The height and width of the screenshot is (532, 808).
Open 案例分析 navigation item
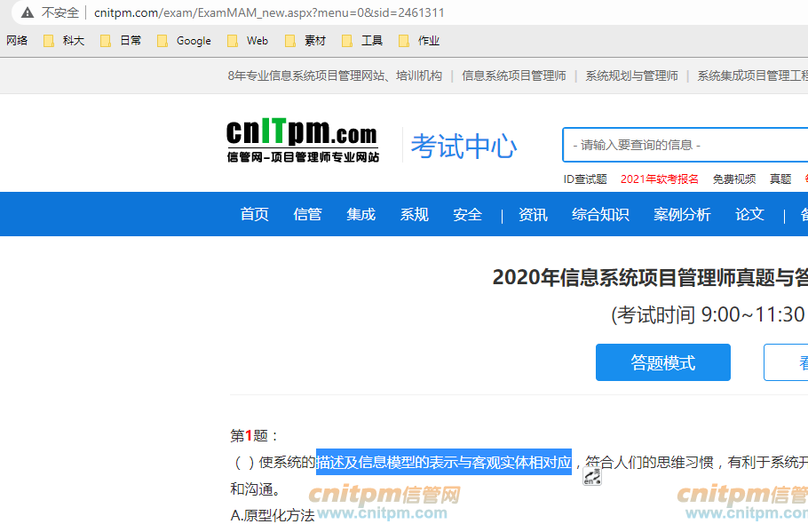(682, 214)
